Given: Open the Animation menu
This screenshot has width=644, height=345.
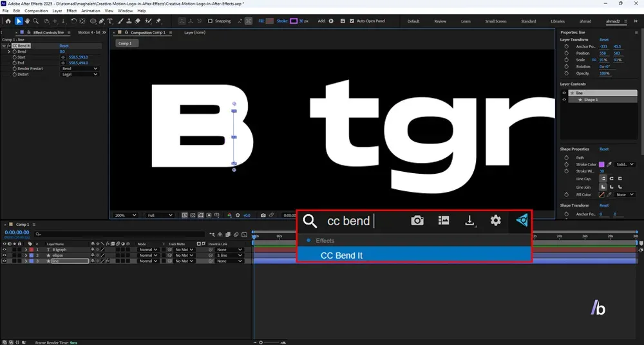Looking at the screenshot, I should click(x=90, y=11).
